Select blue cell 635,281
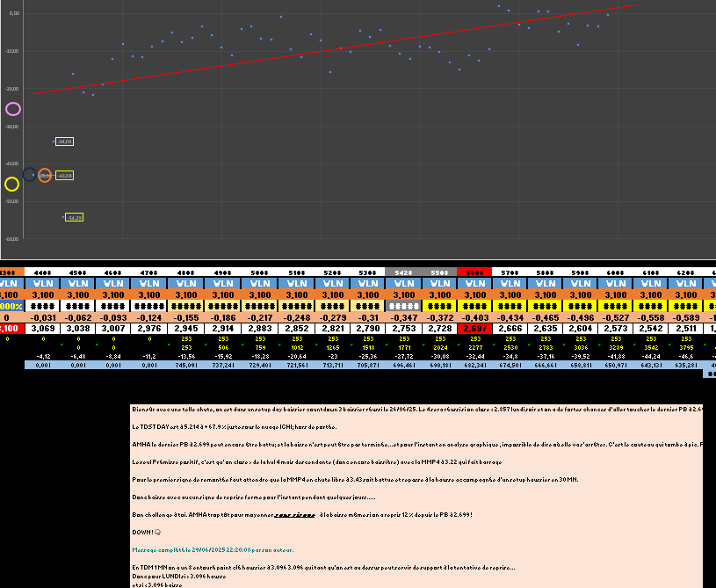 point(685,365)
